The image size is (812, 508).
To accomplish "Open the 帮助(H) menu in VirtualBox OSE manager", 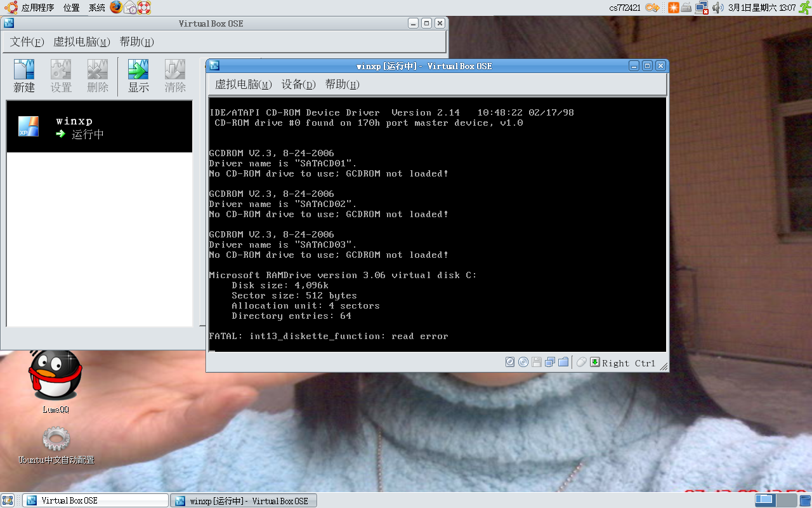I will pyautogui.click(x=137, y=42).
